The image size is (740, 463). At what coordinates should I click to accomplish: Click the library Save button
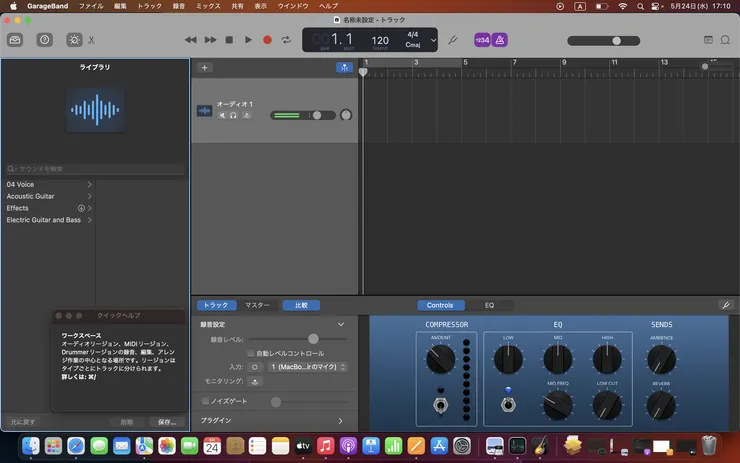click(x=167, y=422)
